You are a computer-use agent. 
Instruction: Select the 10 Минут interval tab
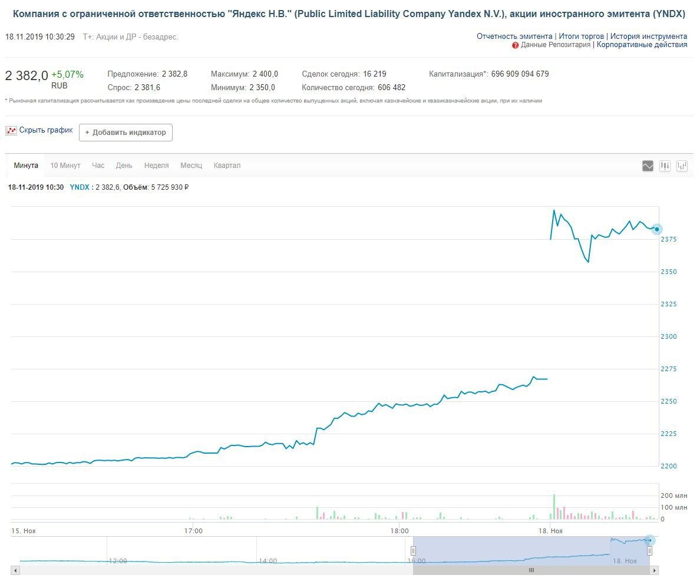[65, 166]
